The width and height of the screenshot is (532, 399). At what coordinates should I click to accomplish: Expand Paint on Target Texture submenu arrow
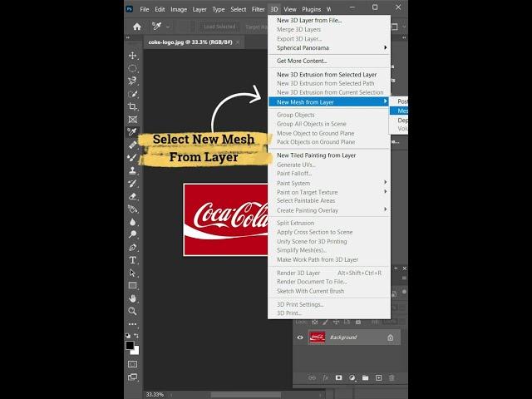[x=385, y=192]
